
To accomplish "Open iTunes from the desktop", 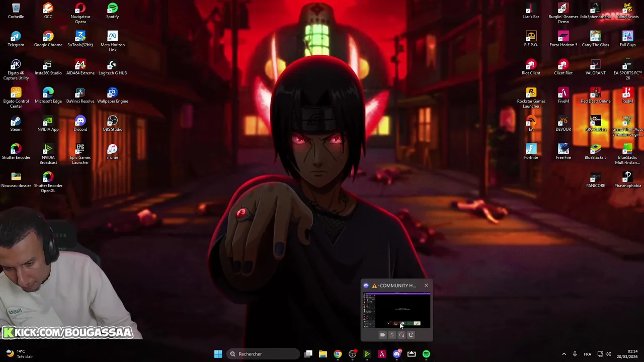I will (112, 152).
